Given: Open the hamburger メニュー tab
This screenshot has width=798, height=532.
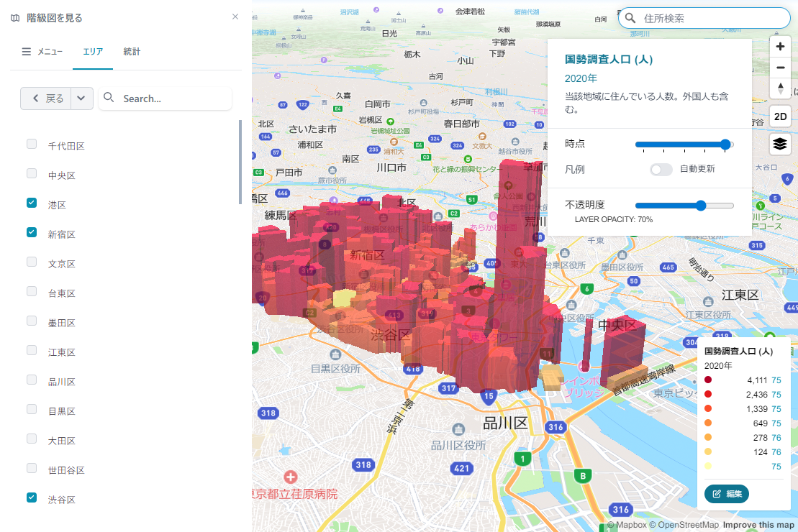Looking at the screenshot, I should (42, 51).
